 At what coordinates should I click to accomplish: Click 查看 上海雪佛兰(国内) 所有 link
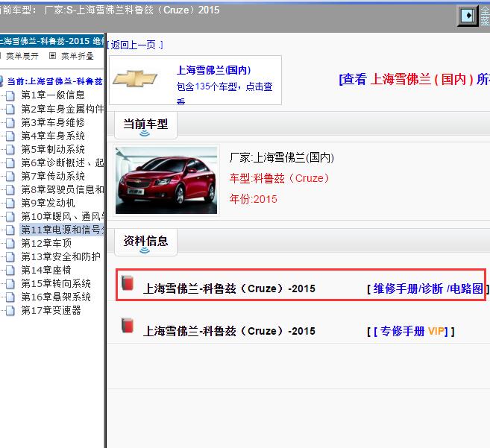tap(415, 79)
